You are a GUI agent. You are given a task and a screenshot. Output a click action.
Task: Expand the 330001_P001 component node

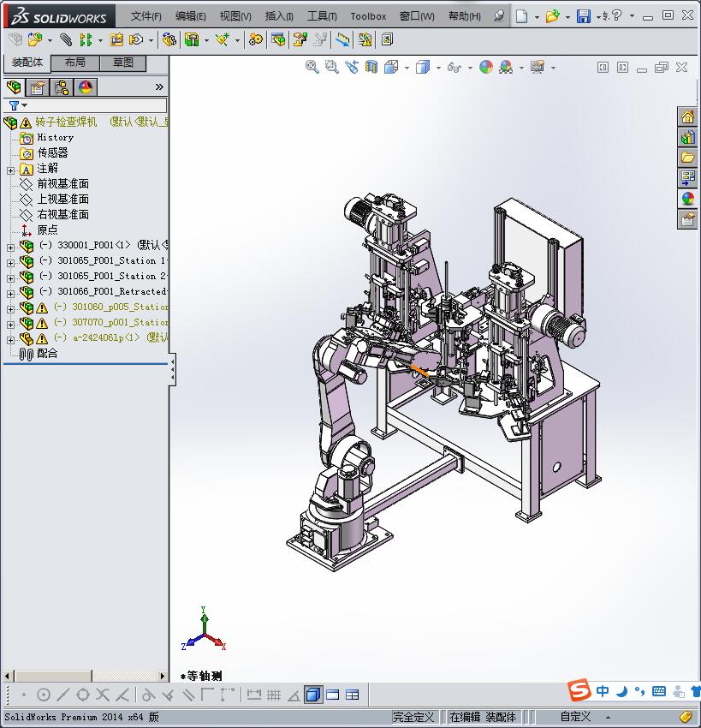pyautogui.click(x=10, y=246)
